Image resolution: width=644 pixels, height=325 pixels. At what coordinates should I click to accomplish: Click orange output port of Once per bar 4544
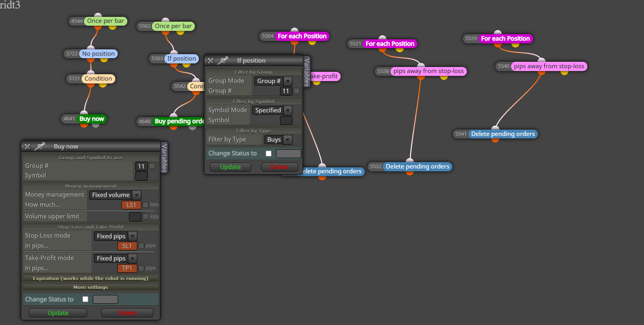pyautogui.click(x=98, y=27)
